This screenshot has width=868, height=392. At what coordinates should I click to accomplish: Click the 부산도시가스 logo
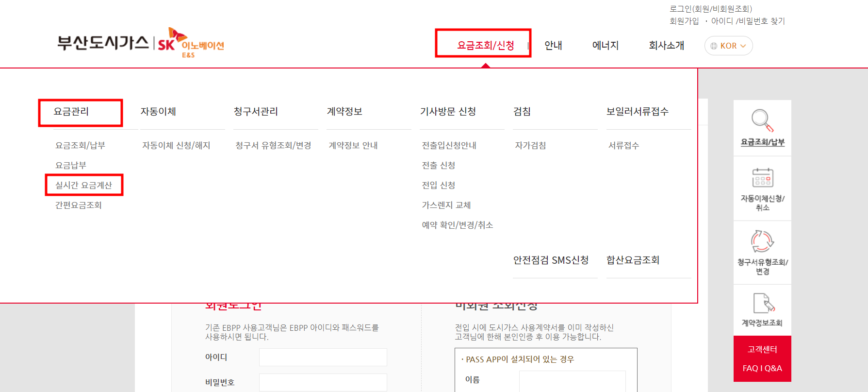[x=103, y=43]
